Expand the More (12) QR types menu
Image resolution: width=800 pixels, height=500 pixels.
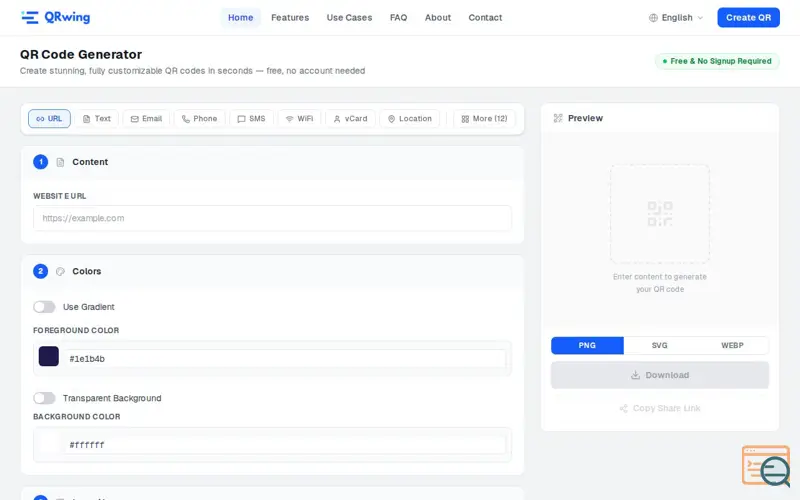click(484, 119)
